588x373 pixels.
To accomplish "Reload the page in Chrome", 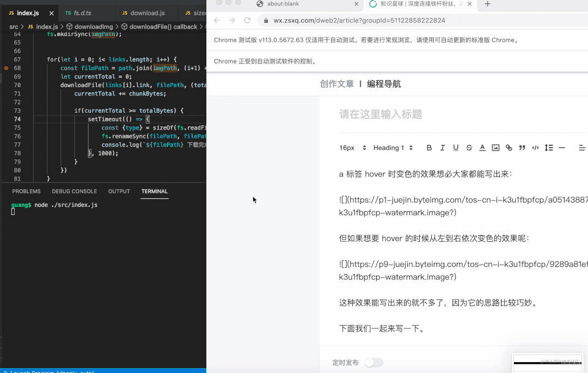I will pyautogui.click(x=247, y=20).
